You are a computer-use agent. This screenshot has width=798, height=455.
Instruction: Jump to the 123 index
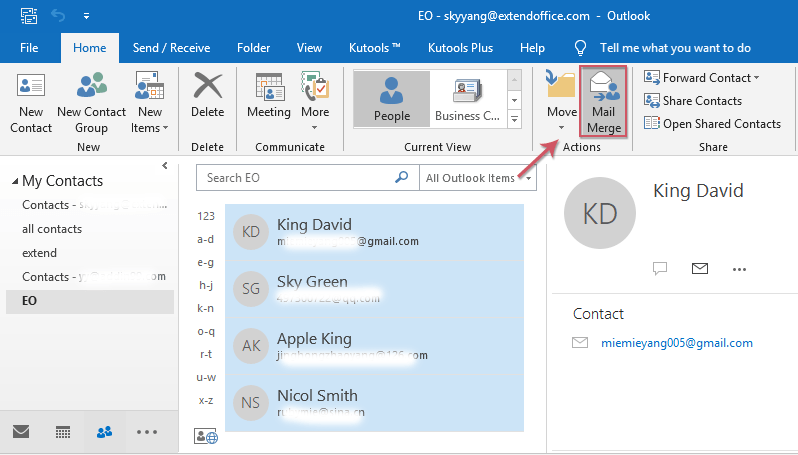(x=206, y=216)
